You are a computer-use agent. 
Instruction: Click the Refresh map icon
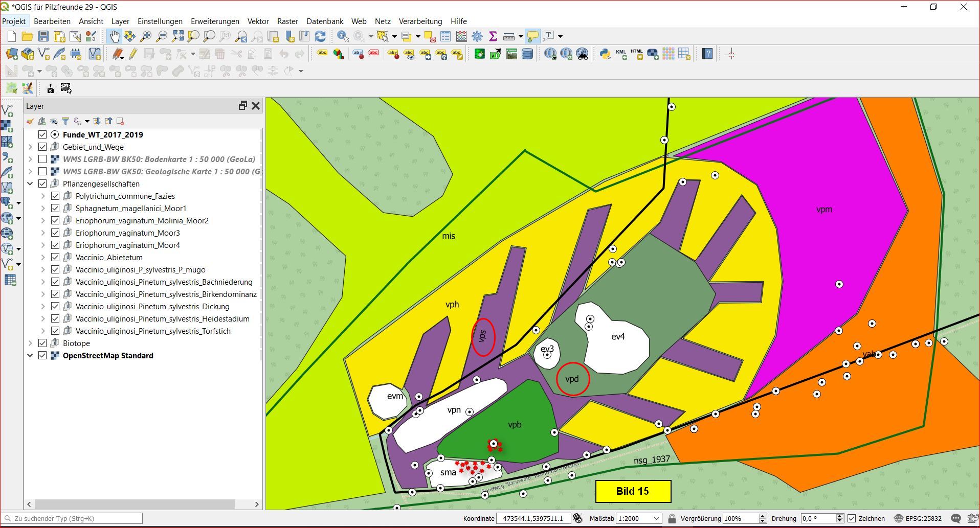click(320, 36)
